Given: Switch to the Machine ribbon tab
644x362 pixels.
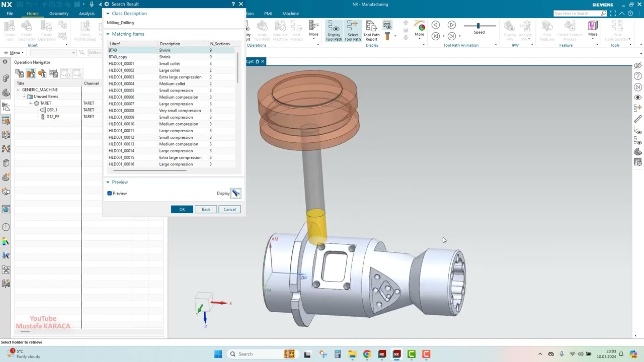Looking at the screenshot, I should click(290, 14).
